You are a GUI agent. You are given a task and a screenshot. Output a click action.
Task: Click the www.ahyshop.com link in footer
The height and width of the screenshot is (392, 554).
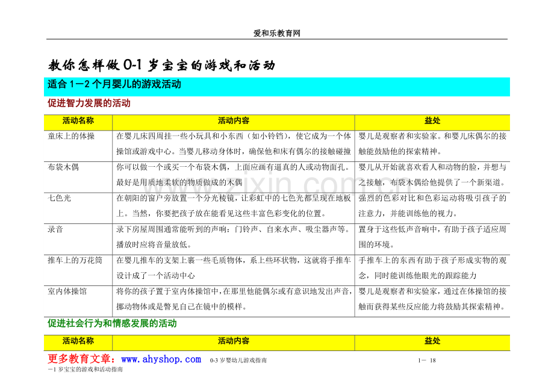(x=161, y=359)
